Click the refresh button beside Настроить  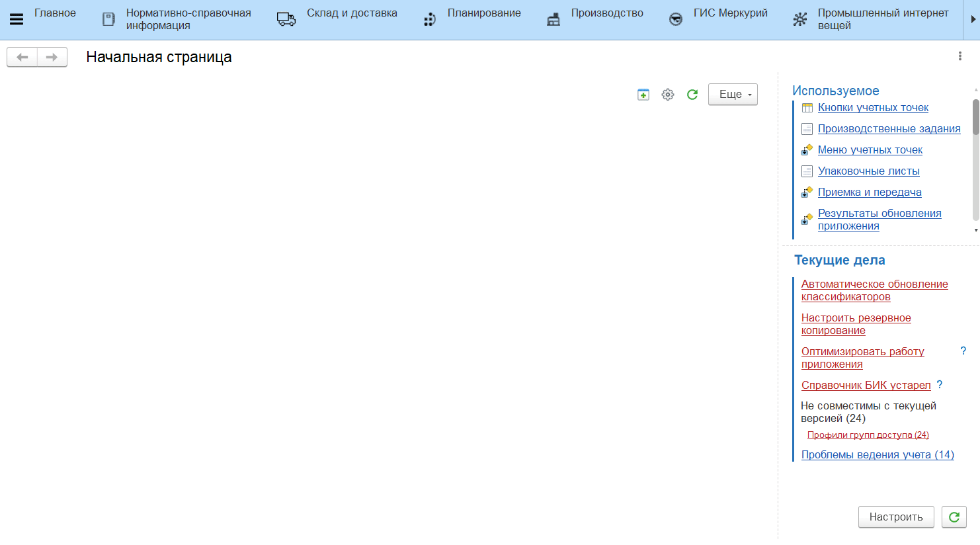pyautogui.click(x=954, y=517)
